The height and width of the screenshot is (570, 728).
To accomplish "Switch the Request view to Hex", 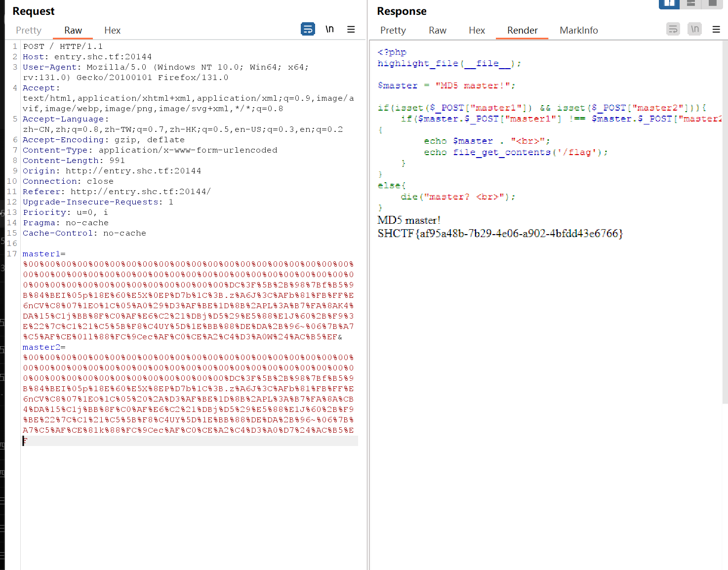I will tap(112, 31).
